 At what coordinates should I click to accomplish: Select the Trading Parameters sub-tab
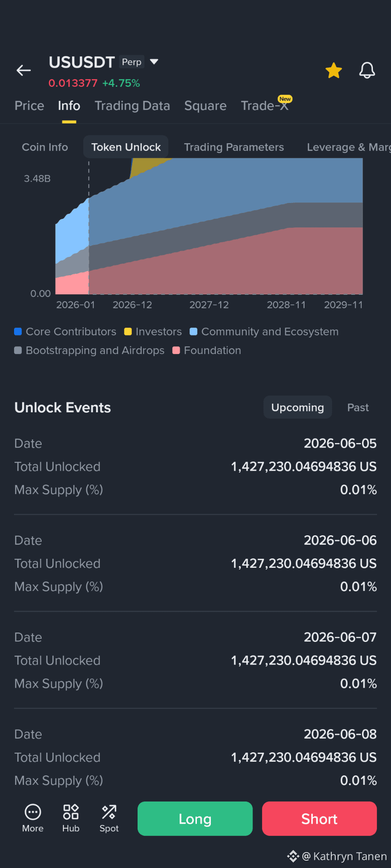[x=234, y=147]
